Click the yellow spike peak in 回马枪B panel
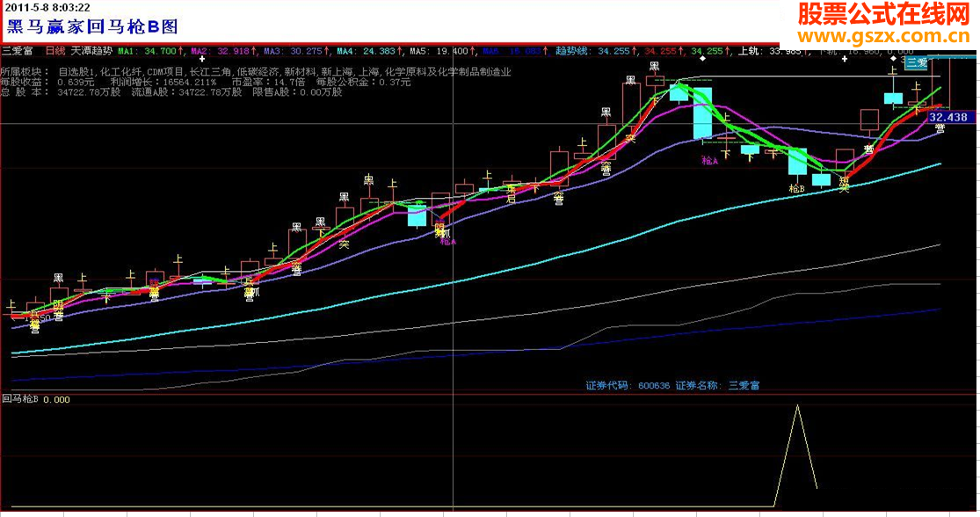Image resolution: width=980 pixels, height=517 pixels. [797, 405]
